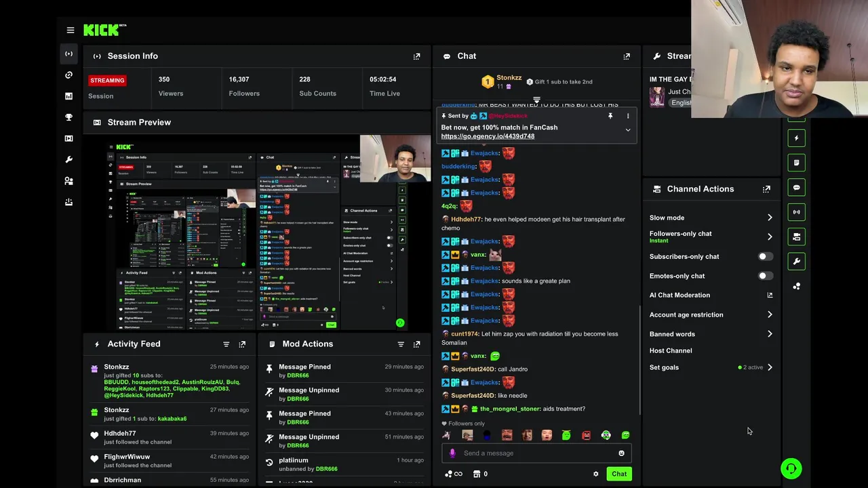This screenshot has height=488, width=868.
Task: Expand the gift leaderboard chevron below Stonkzz
Action: pos(536,100)
